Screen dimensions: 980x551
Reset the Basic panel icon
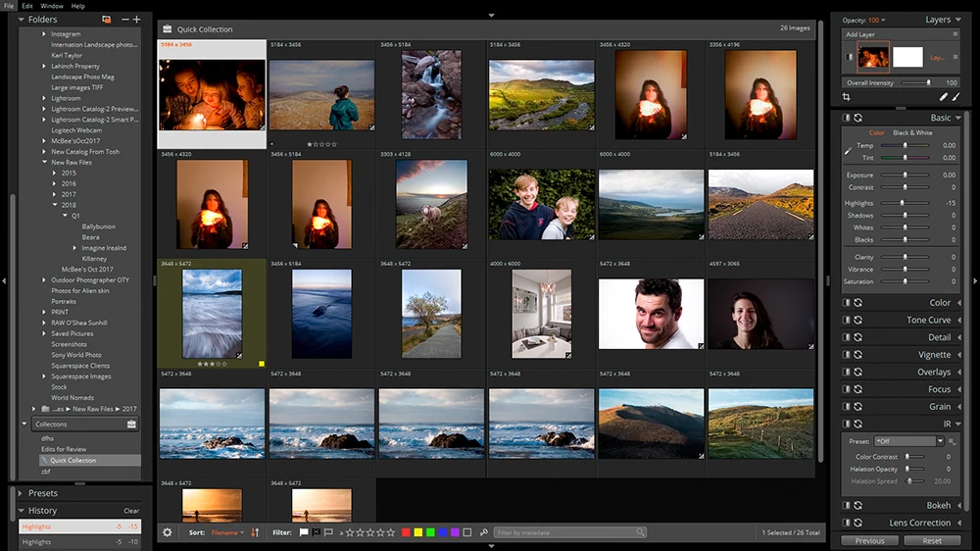point(858,118)
